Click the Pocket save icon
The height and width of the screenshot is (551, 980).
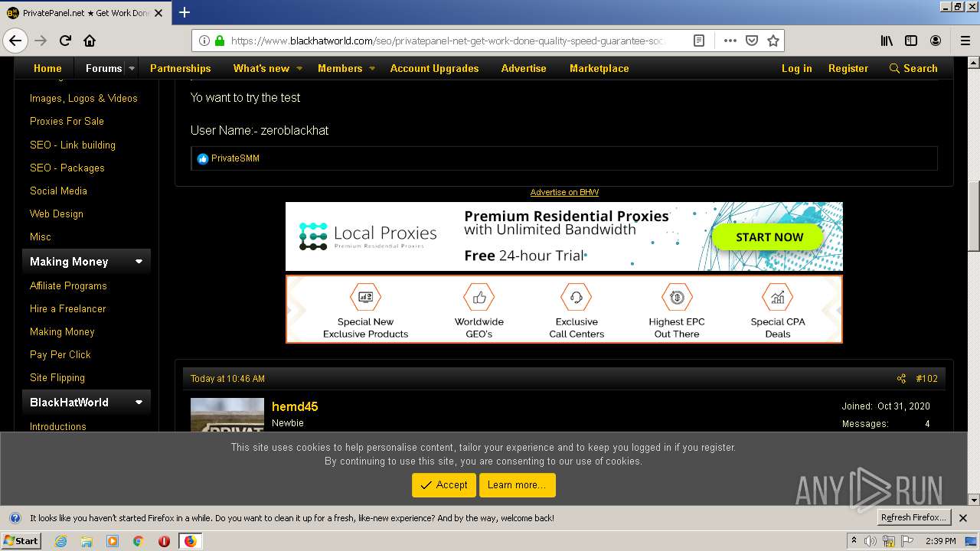[752, 41]
